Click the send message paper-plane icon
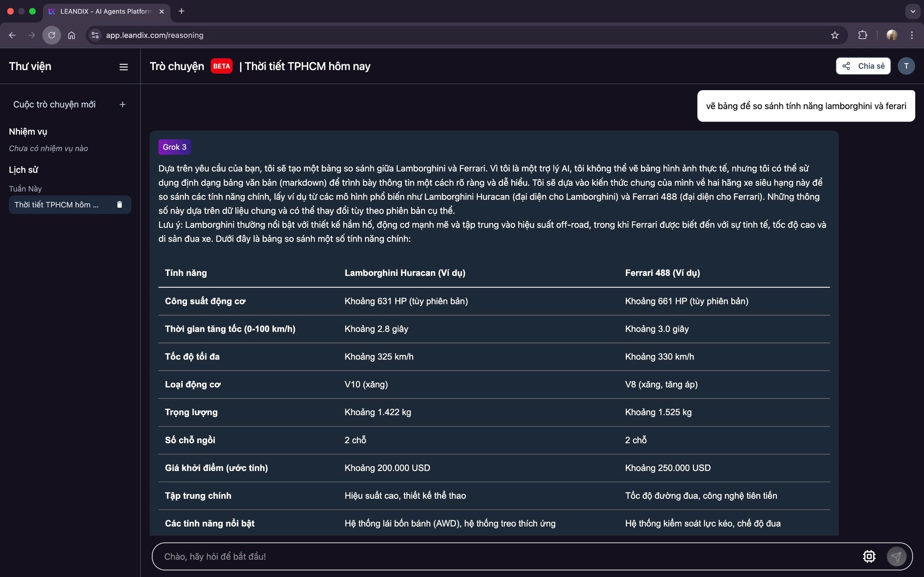Viewport: 924px width, 577px height. click(x=896, y=556)
